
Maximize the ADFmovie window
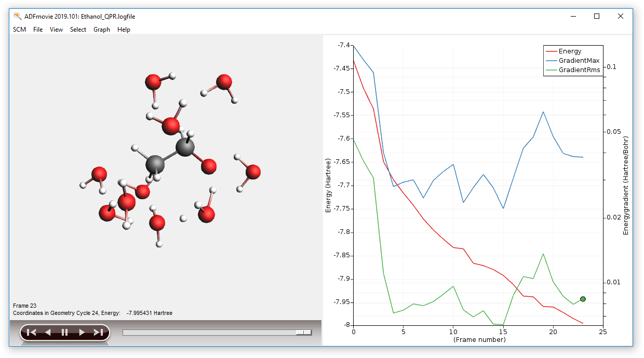[597, 16]
